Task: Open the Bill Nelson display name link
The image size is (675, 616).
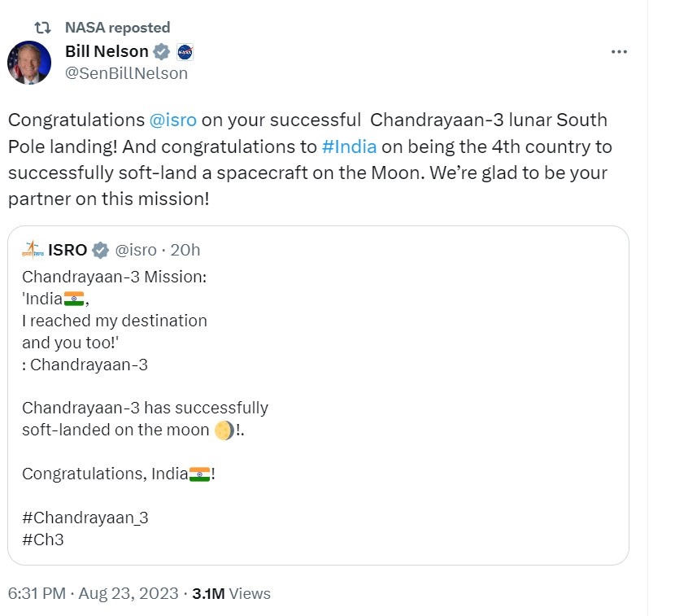Action: point(107,52)
